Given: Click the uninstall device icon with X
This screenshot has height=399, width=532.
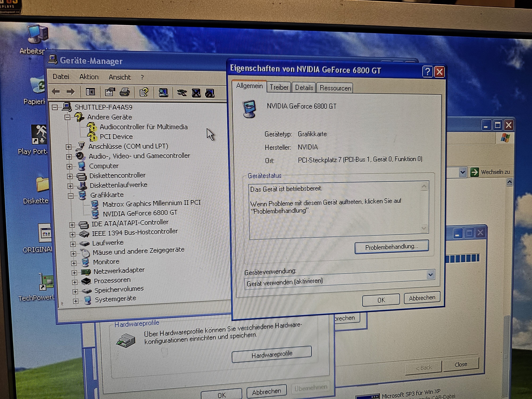Looking at the screenshot, I should 196,93.
